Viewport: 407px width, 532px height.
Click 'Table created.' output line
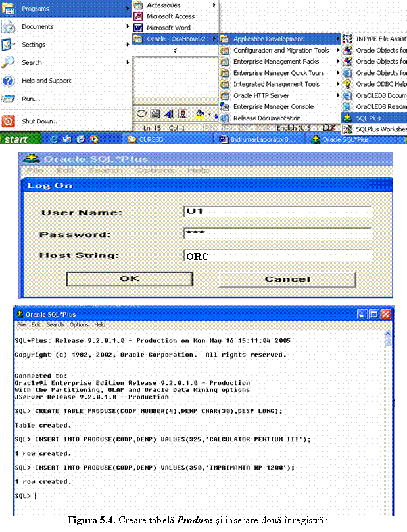click(43, 425)
